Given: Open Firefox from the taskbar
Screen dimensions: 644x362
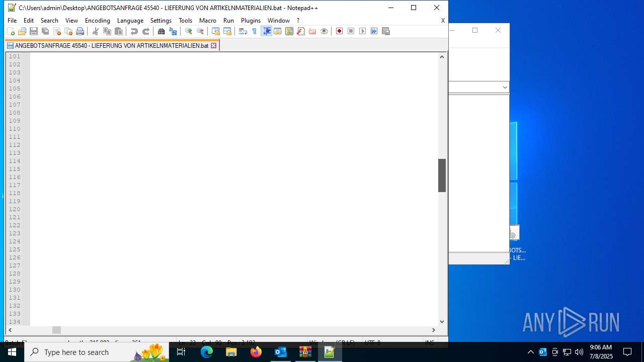Looking at the screenshot, I should [x=256, y=352].
